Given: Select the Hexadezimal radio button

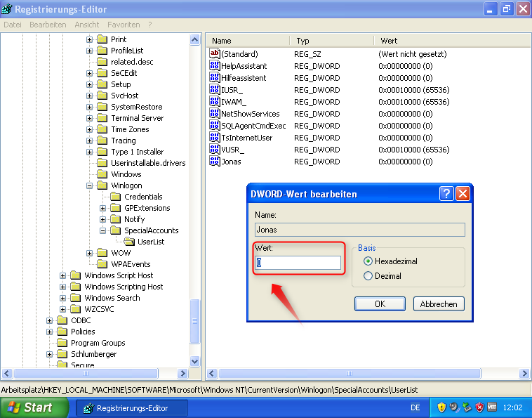Looking at the screenshot, I should coord(368,261).
